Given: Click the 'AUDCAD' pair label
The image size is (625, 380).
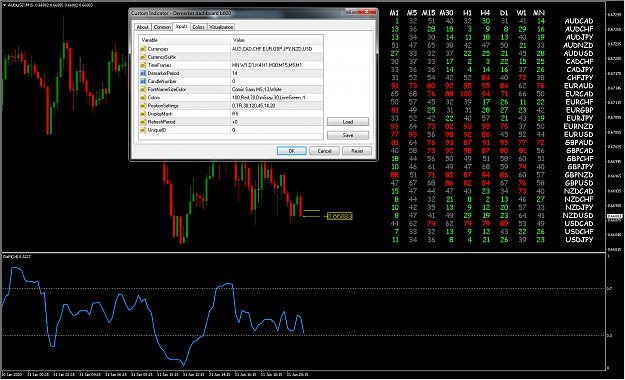Looking at the screenshot, I should tap(579, 21).
